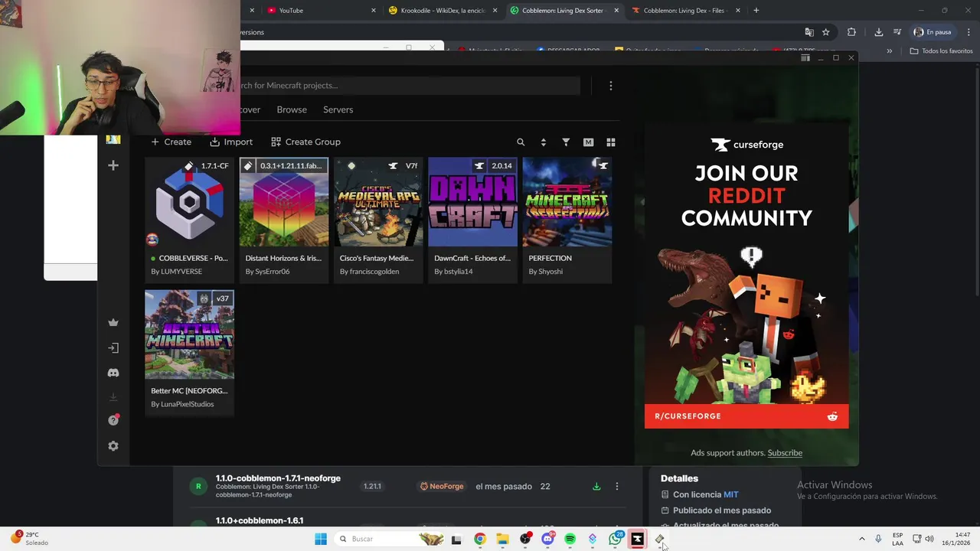The width and height of the screenshot is (980, 551).
Task: Open the Better MC NEOFORGE modpack card
Action: [x=189, y=353]
